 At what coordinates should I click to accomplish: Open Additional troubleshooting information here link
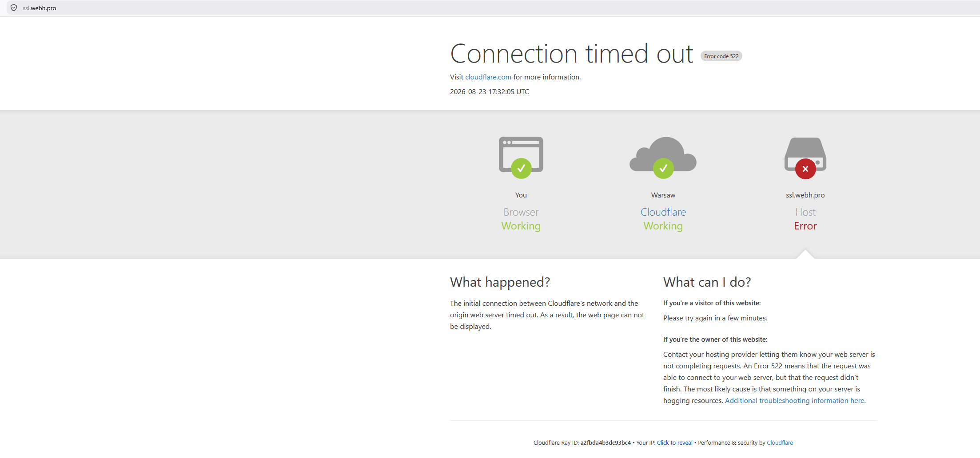(x=795, y=401)
